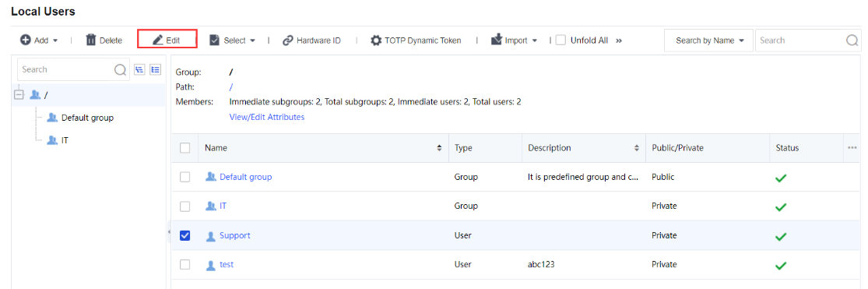Viewport: 868px width, 289px height.
Task: Open TOTP Dynamic Token settings
Action: 416,41
